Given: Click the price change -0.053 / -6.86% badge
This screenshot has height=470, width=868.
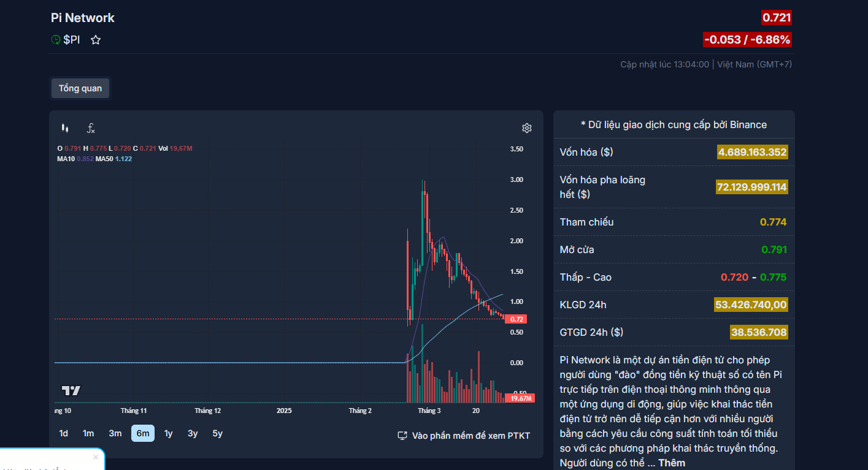Looking at the screenshot, I should click(x=748, y=40).
